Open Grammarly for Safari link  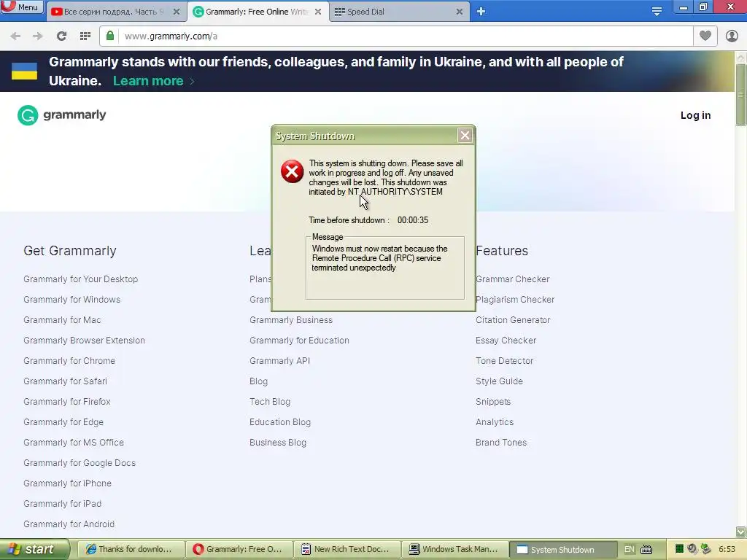pos(65,381)
